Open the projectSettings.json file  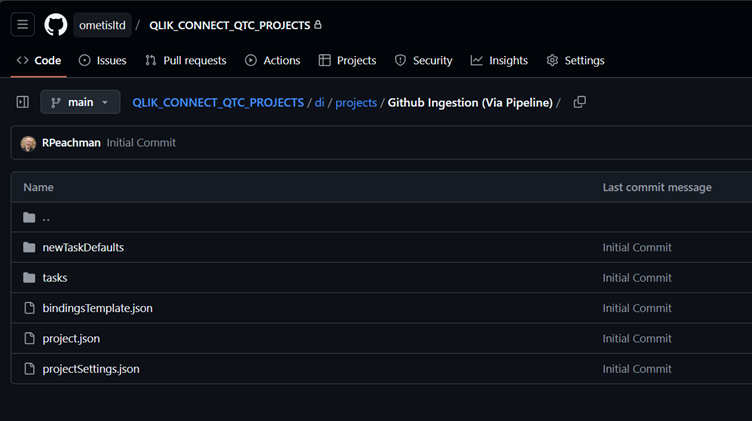[x=91, y=369]
